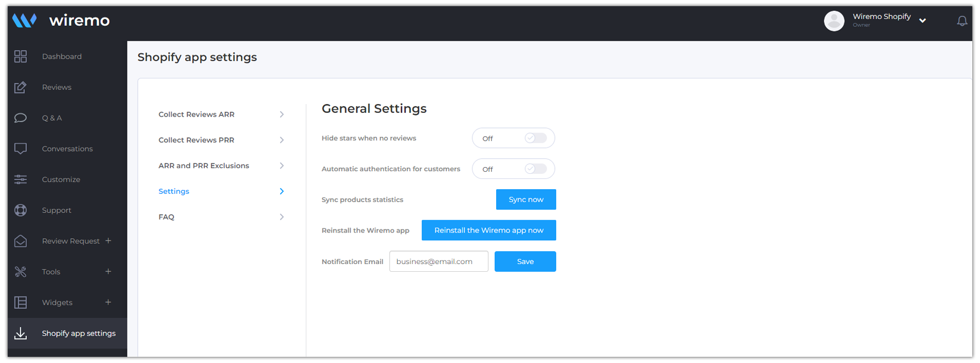Click the Support lifebuoy icon

(21, 210)
